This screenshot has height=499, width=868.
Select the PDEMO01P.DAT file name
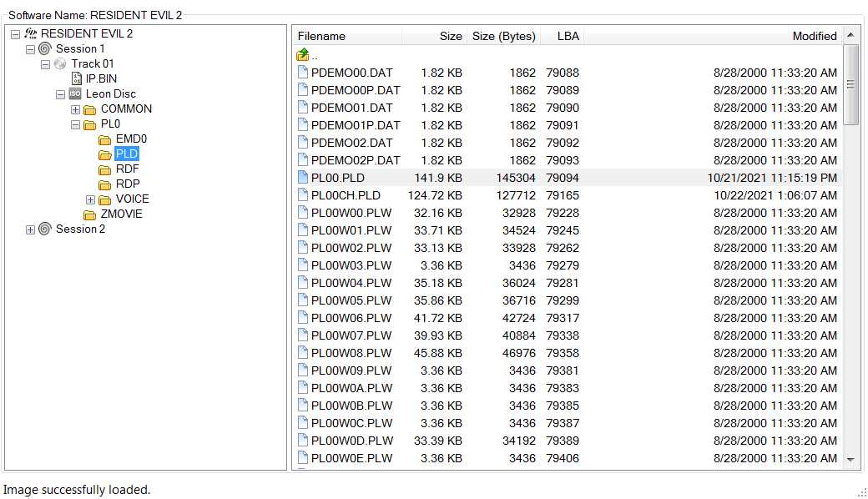click(356, 125)
